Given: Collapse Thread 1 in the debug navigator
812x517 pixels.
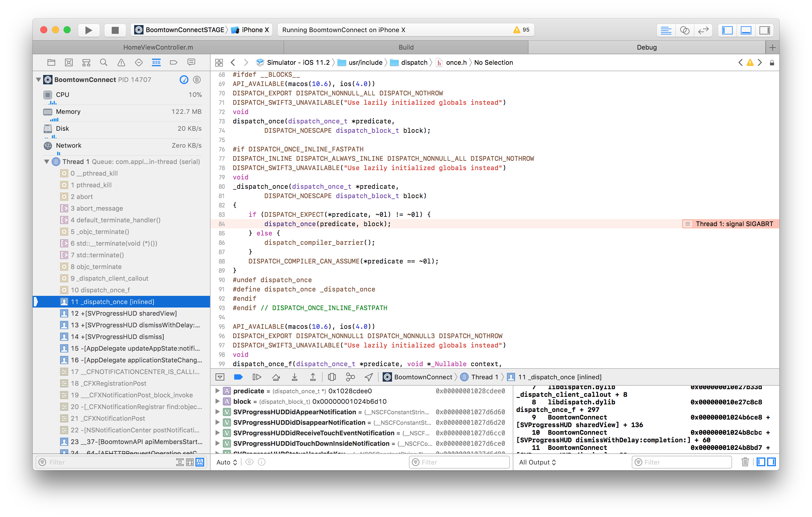Looking at the screenshot, I should pyautogui.click(x=47, y=162).
